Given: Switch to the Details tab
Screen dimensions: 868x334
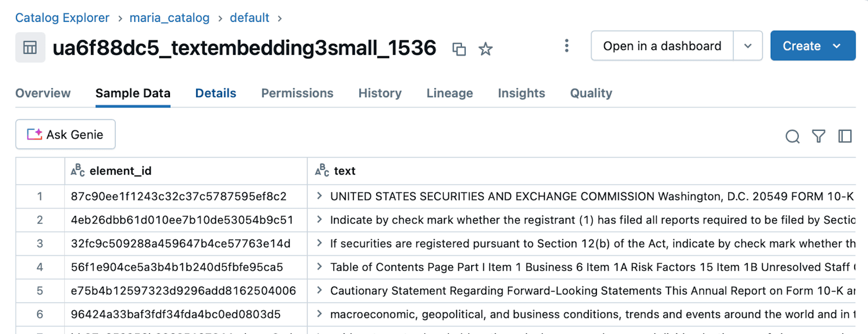Looking at the screenshot, I should 215,93.
